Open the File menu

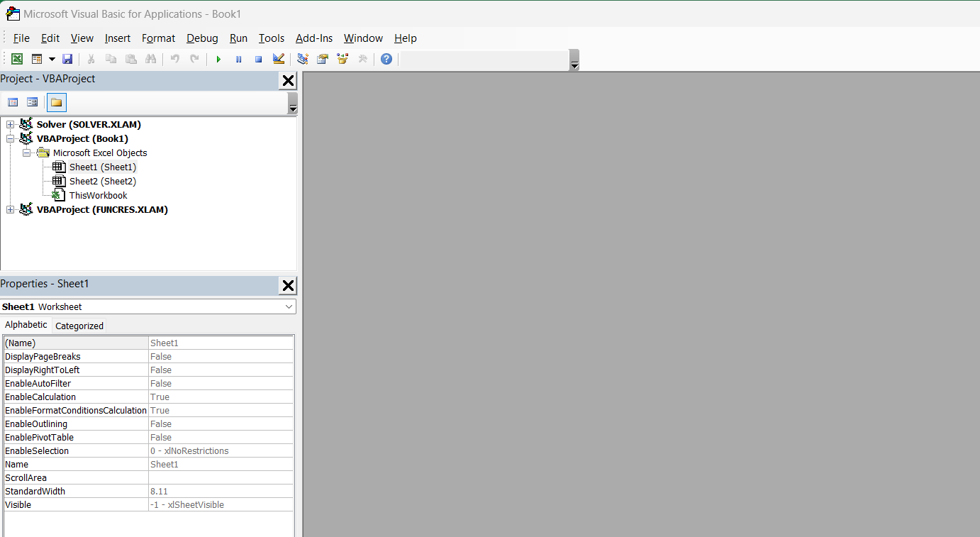(21, 38)
